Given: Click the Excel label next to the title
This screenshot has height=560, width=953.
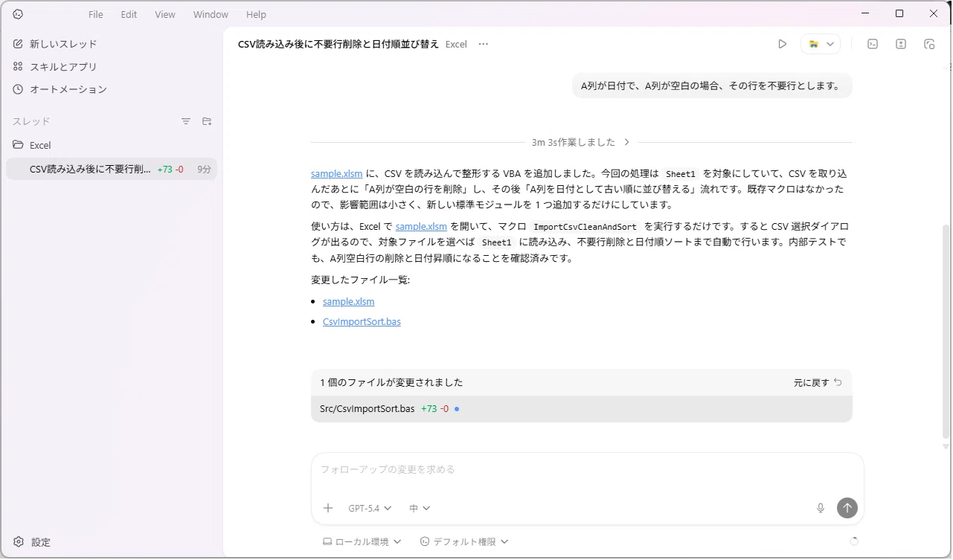Looking at the screenshot, I should point(456,44).
